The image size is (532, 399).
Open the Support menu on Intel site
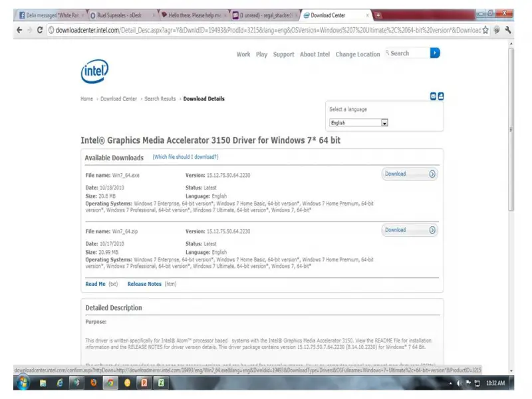click(x=284, y=55)
